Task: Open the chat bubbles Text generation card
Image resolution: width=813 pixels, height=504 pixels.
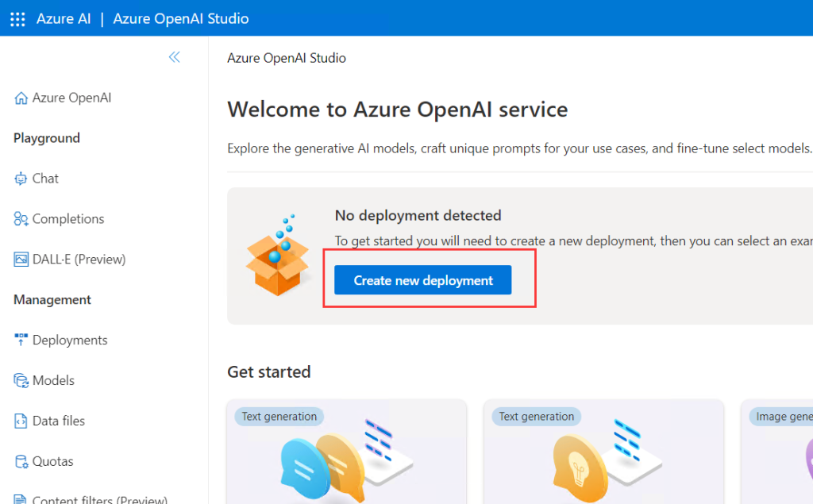Action: click(347, 452)
